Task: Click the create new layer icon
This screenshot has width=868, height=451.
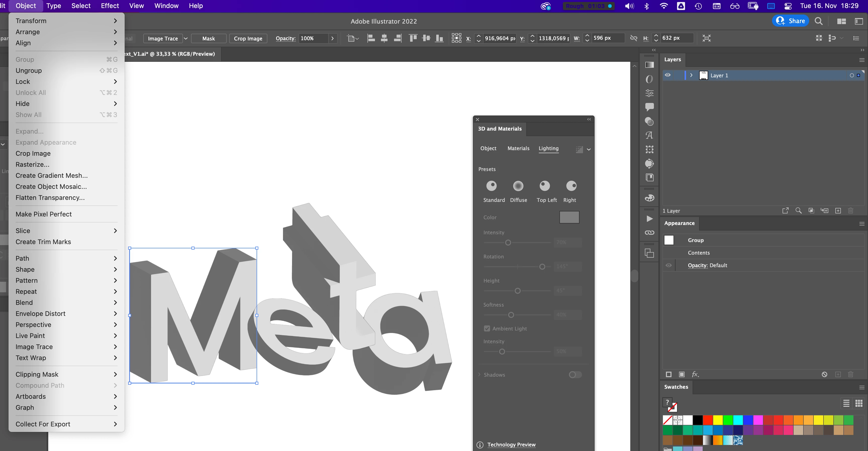Action: pyautogui.click(x=838, y=211)
